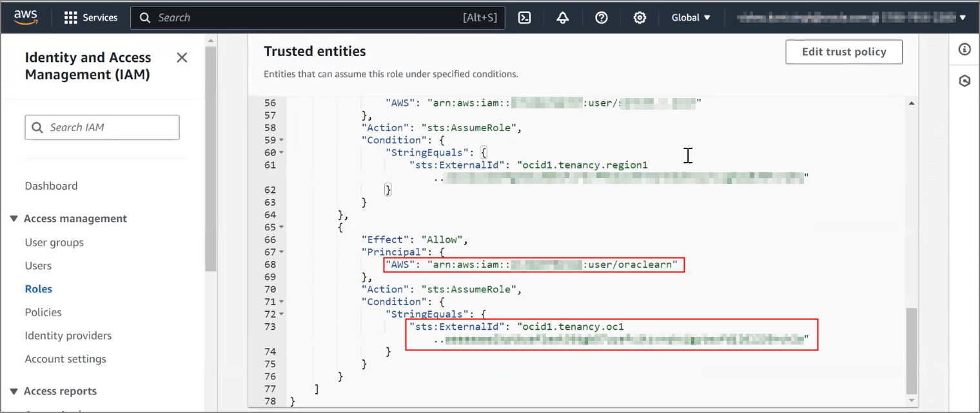Open Identity providers in the sidebar
980x413 pixels.
[67, 335]
